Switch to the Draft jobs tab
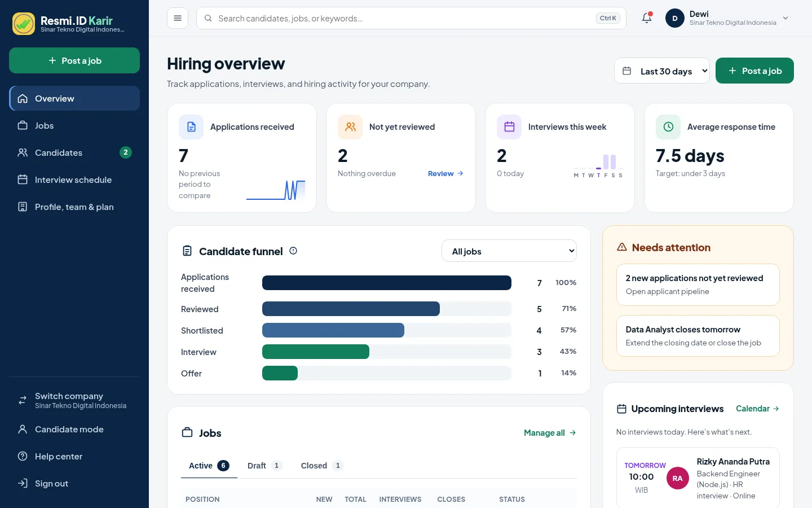 [264, 466]
